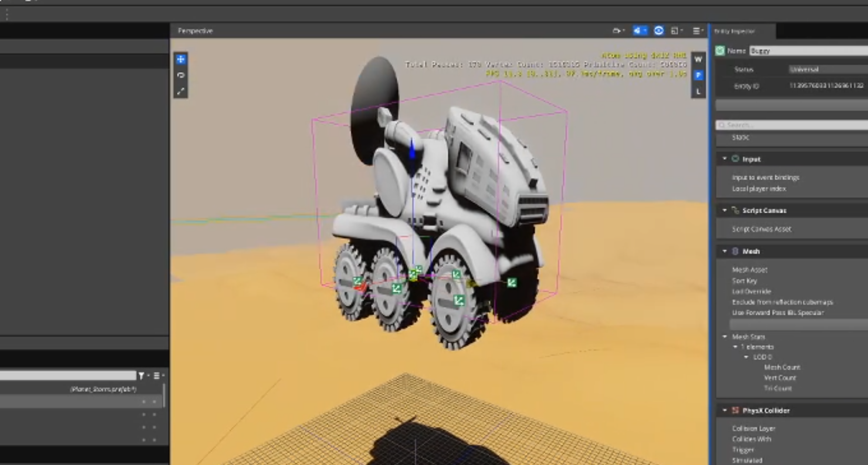The height and width of the screenshot is (465, 868).
Task: Open the viewport hamburger options menu
Action: [x=698, y=31]
